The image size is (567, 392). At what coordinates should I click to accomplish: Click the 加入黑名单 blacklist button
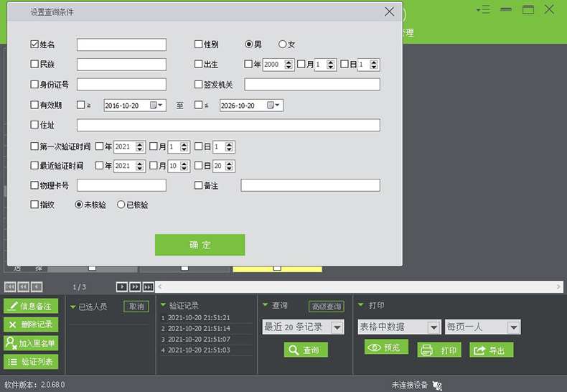pyautogui.click(x=32, y=343)
